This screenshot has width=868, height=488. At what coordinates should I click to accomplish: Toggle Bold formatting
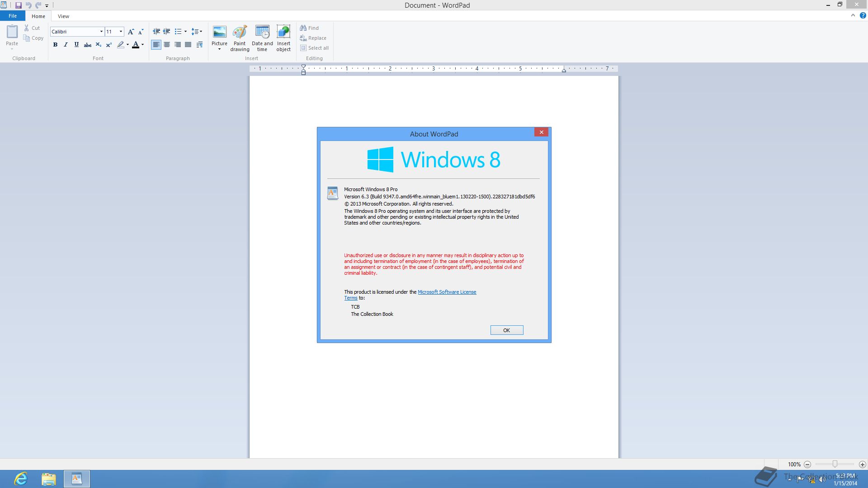point(55,45)
